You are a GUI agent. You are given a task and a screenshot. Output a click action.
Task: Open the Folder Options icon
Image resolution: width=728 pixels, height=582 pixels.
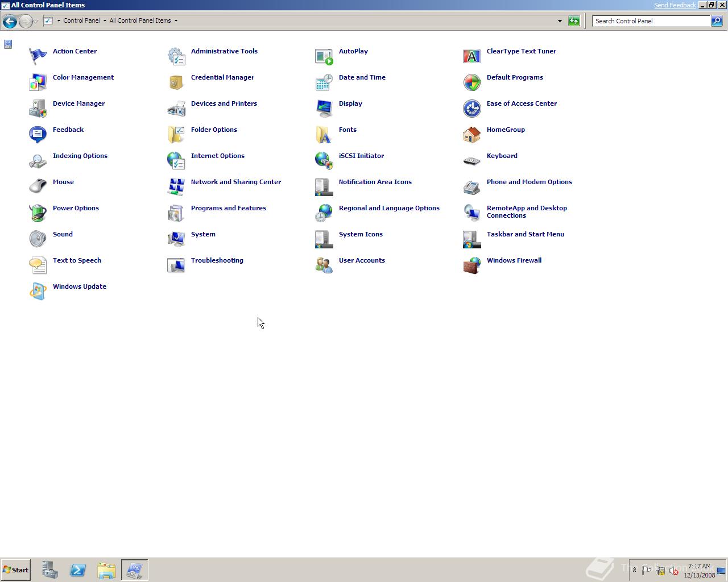(x=176, y=134)
